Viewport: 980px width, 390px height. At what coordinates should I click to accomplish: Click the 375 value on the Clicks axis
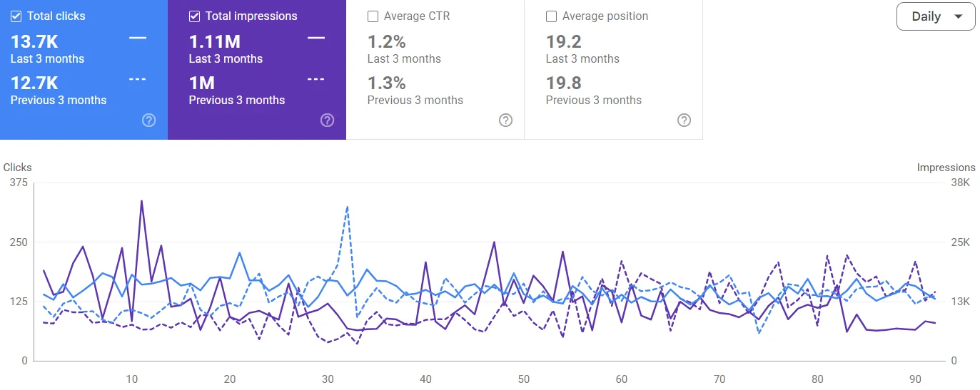(x=19, y=183)
